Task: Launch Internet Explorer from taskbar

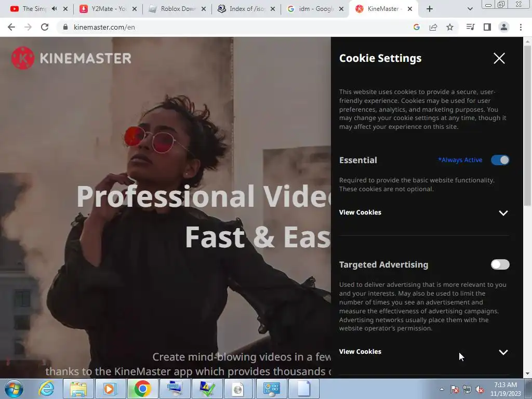Action: click(x=46, y=389)
